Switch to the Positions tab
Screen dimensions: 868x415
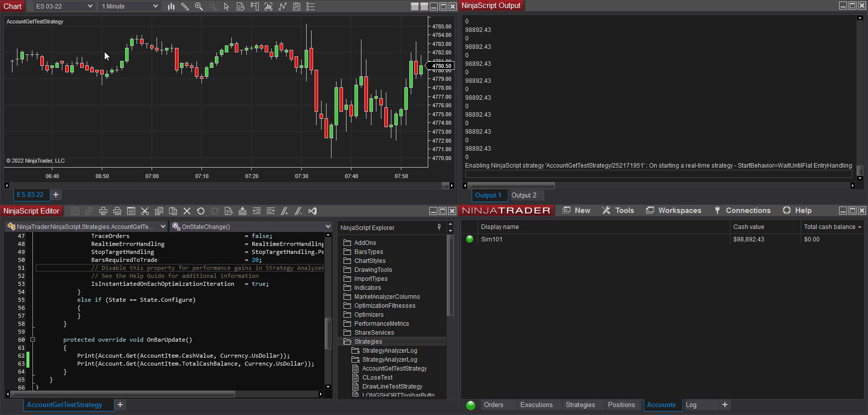pos(622,405)
